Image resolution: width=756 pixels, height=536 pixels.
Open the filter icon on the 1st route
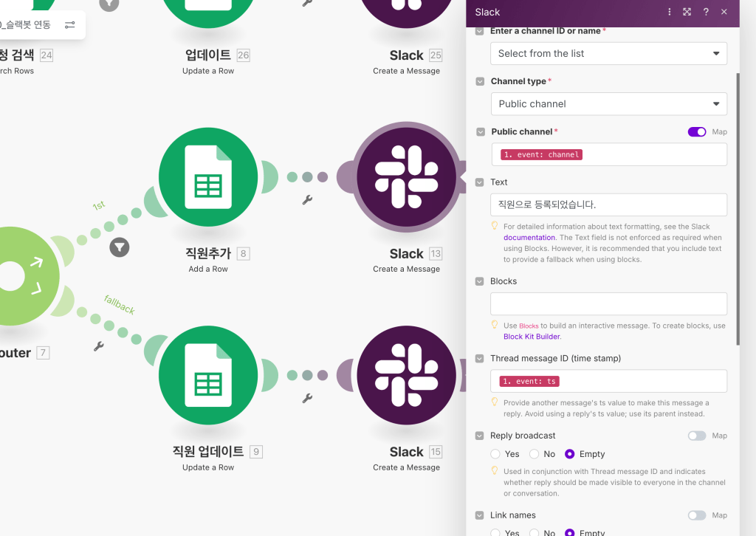click(x=119, y=247)
